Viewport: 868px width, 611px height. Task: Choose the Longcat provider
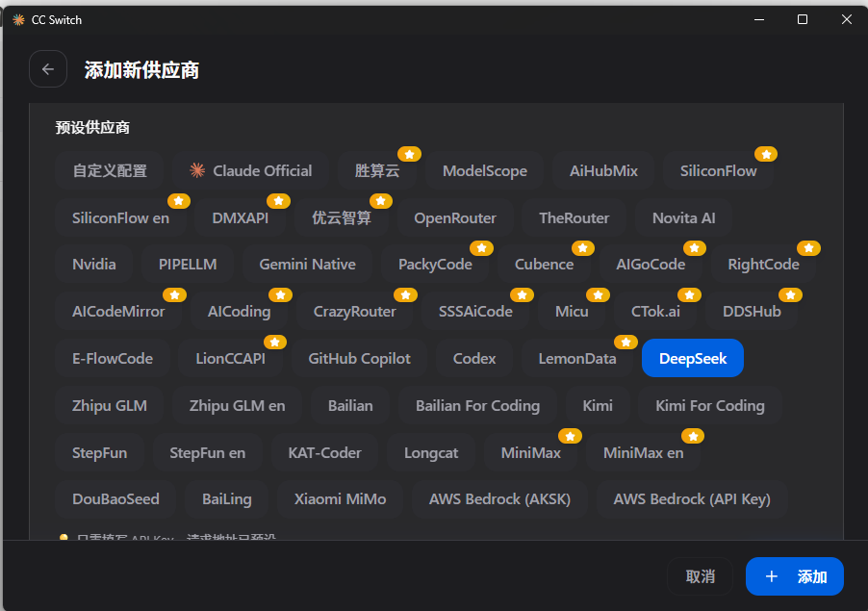click(x=431, y=452)
